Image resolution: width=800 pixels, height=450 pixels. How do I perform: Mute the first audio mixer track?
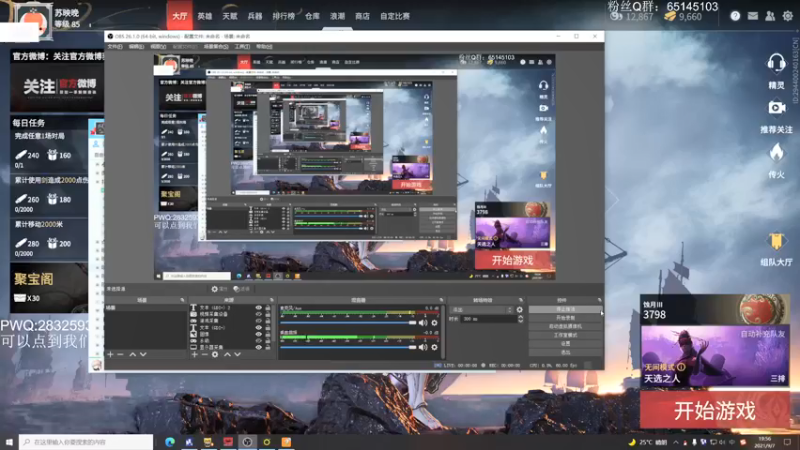[423, 322]
